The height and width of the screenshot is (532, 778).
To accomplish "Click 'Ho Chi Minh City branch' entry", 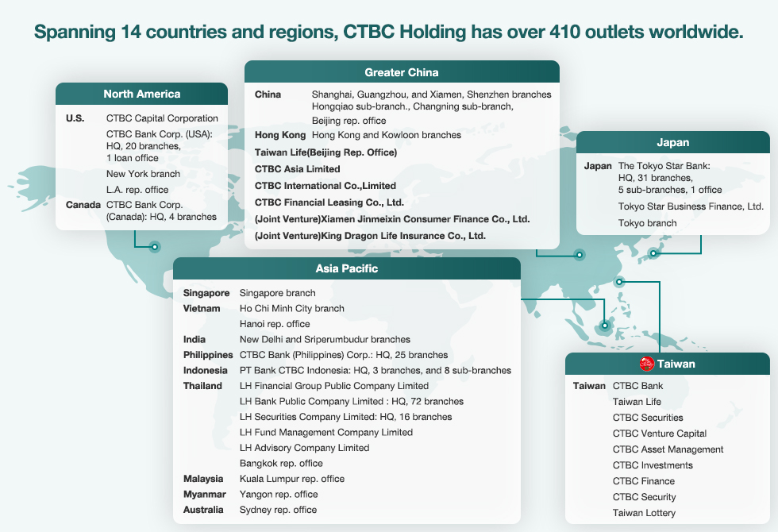I will click(292, 309).
